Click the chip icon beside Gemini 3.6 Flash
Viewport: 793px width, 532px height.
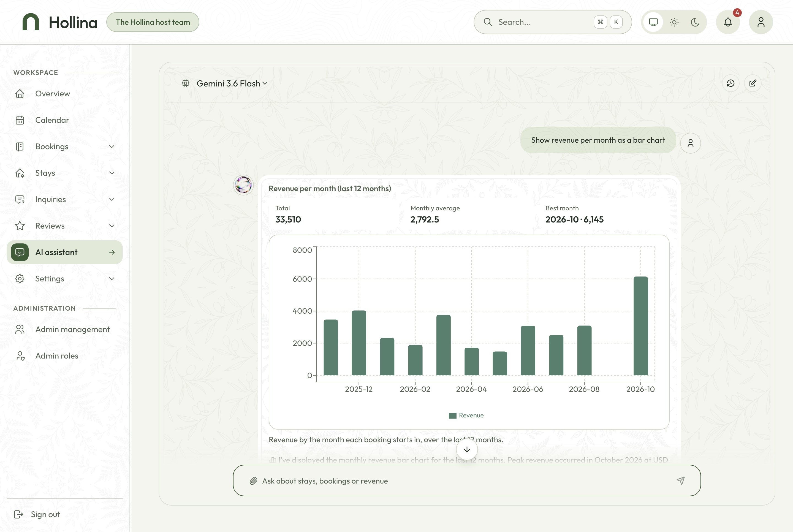(x=185, y=83)
